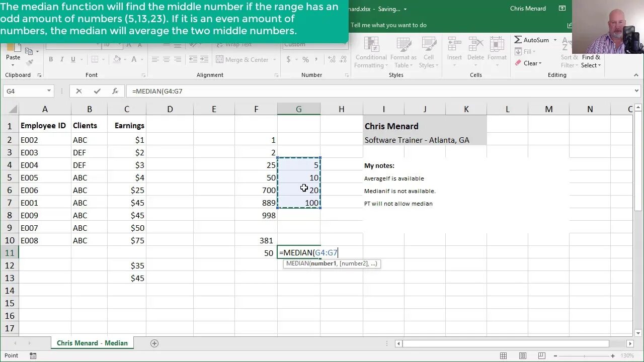Screen dimensions: 644x362
Task: Select column G header
Action: 298,109
